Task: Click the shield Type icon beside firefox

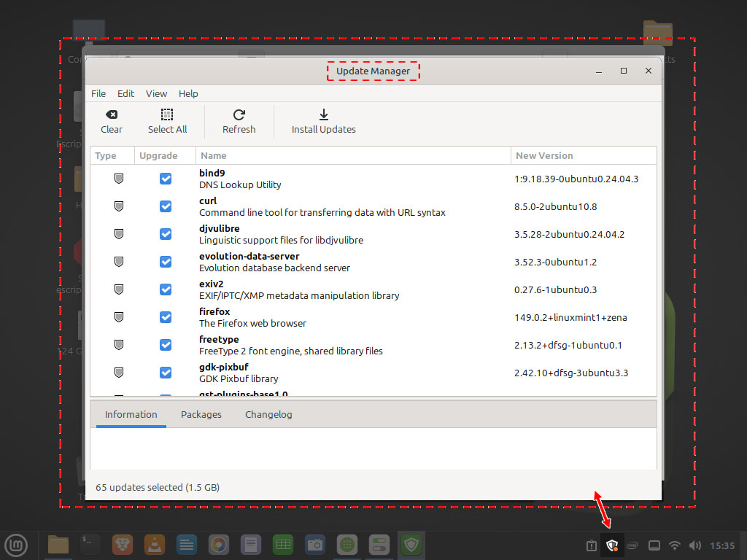Action: coord(118,316)
